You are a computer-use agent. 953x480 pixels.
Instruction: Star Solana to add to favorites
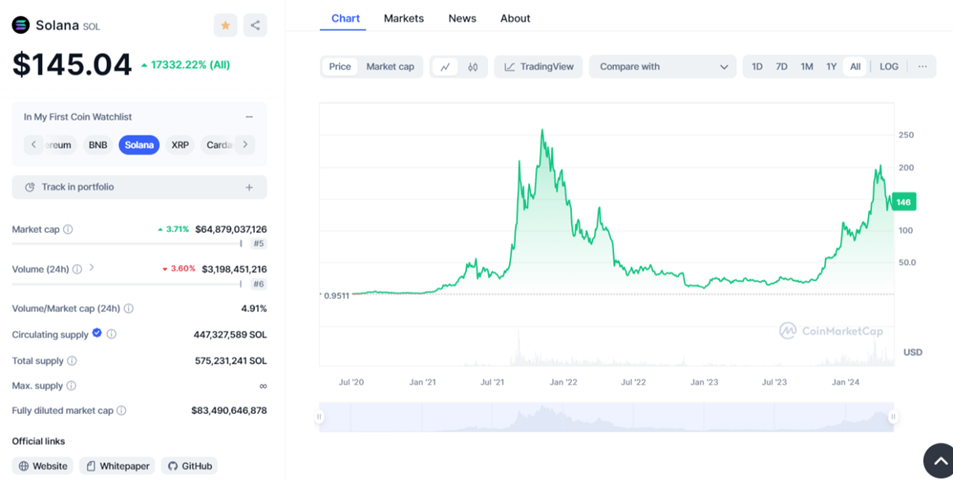[x=225, y=25]
